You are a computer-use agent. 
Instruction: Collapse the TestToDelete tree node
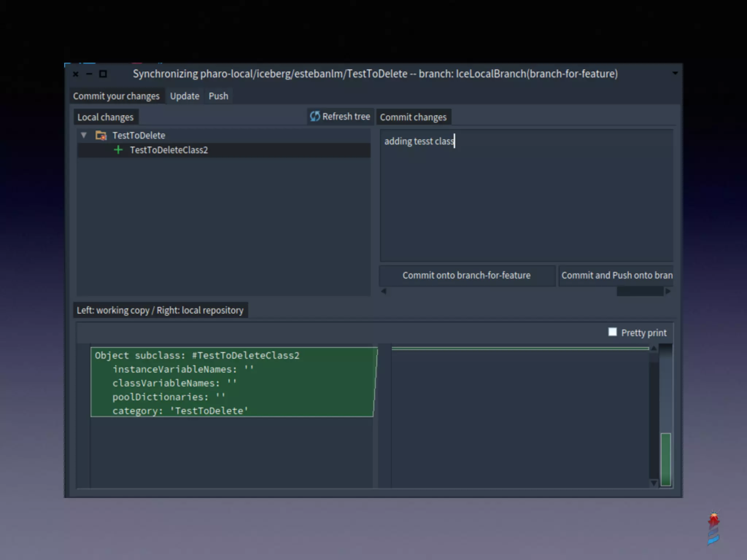tap(84, 135)
